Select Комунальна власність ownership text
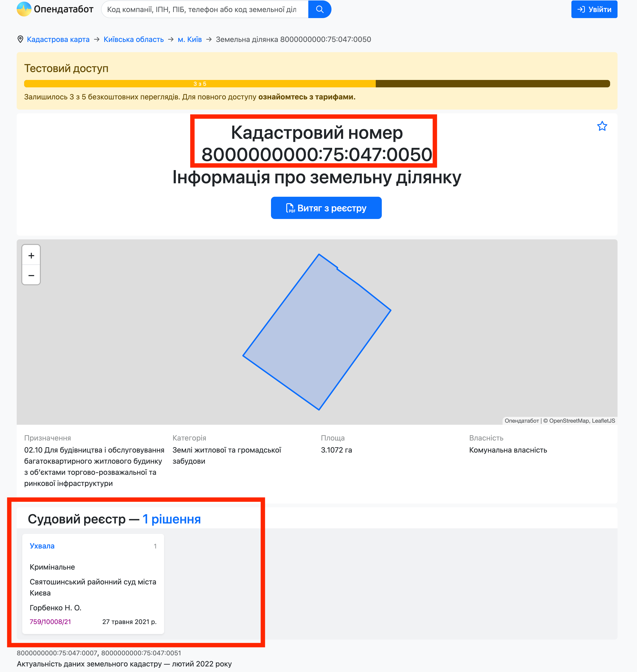This screenshot has height=672, width=637. pos(508,450)
